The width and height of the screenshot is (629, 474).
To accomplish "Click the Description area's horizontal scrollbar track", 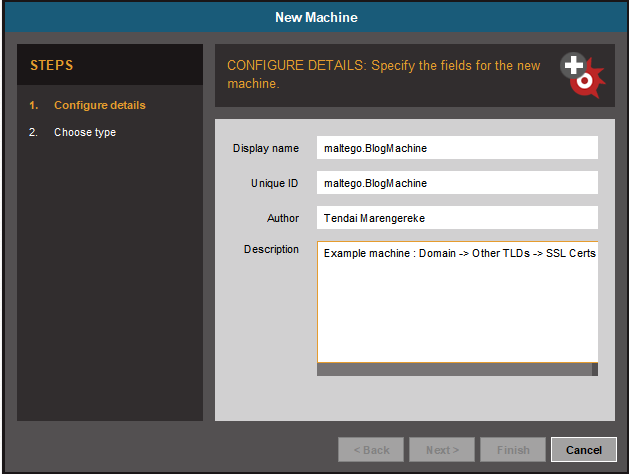I will pos(454,369).
